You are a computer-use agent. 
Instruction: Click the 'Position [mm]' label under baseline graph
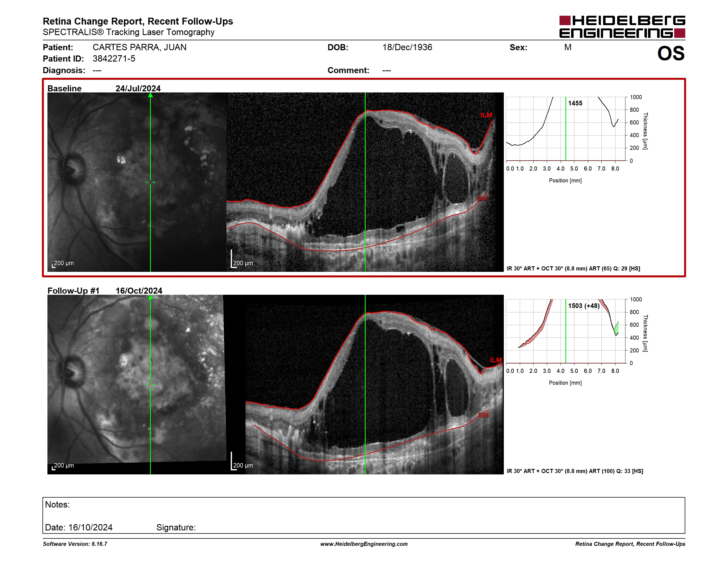[x=565, y=180]
